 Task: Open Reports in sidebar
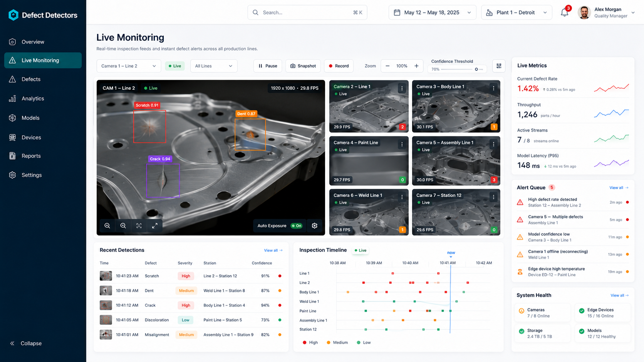(43, 156)
